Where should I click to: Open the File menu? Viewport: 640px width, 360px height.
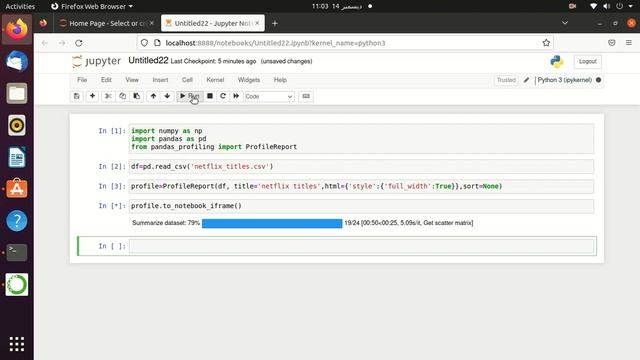coord(82,80)
